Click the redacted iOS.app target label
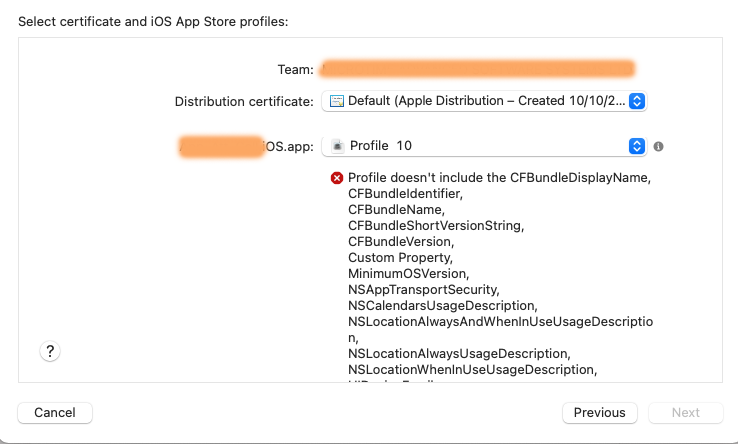This screenshot has width=738, height=444. [245, 147]
